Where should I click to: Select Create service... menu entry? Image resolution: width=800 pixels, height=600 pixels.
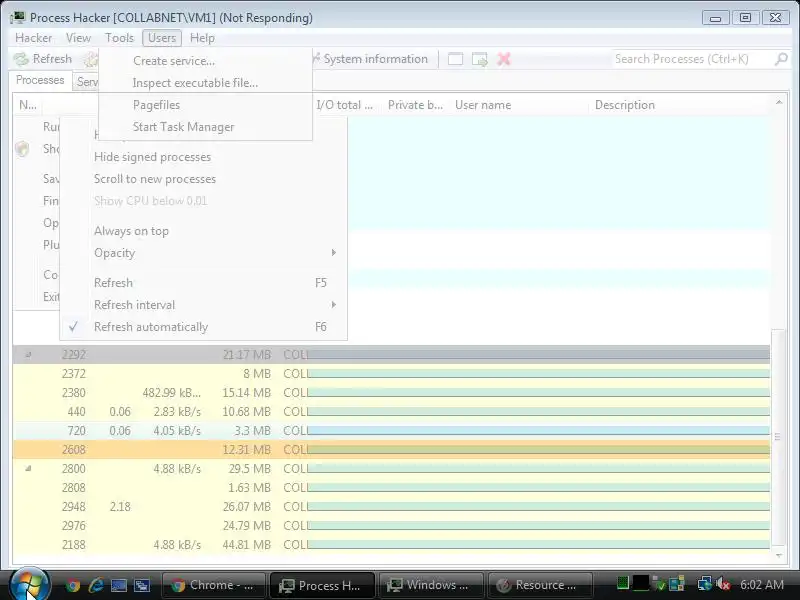(205, 61)
